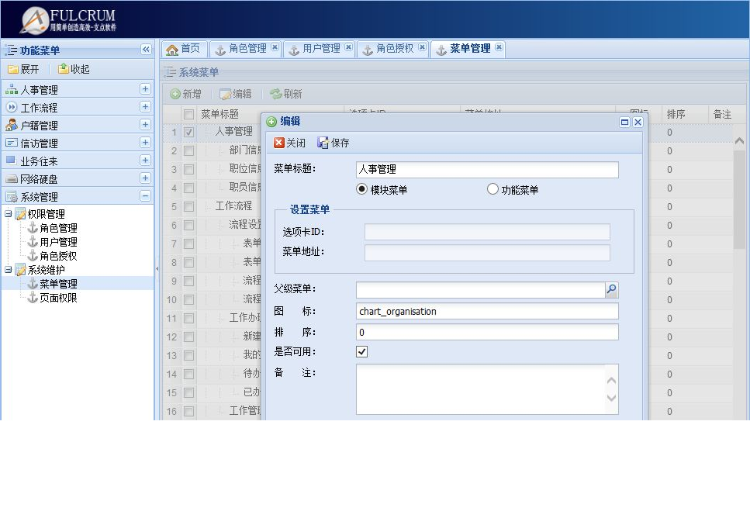Collapse the 系统管理 accordion section
The width and height of the screenshot is (750, 511).
tap(145, 196)
